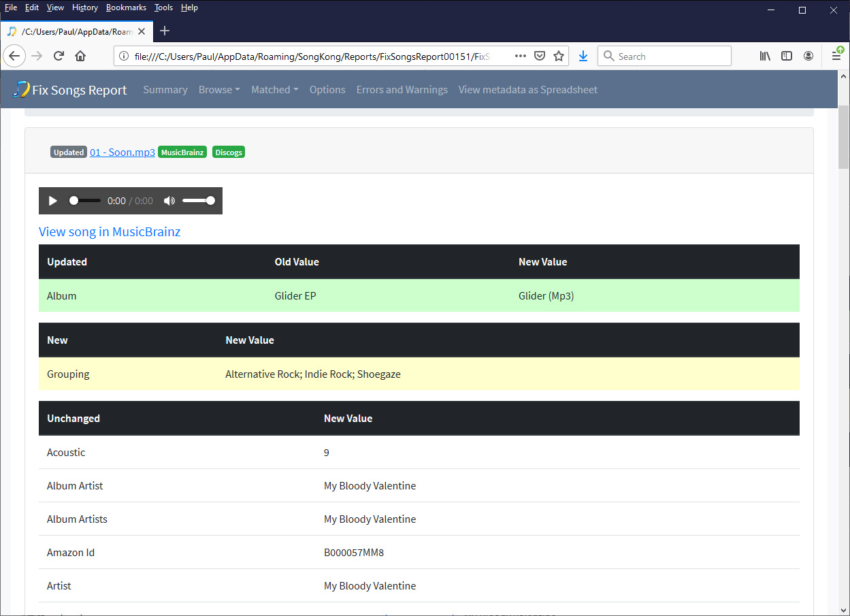The height and width of the screenshot is (616, 850).
Task: Open the Firefox account icon
Action: click(x=808, y=56)
